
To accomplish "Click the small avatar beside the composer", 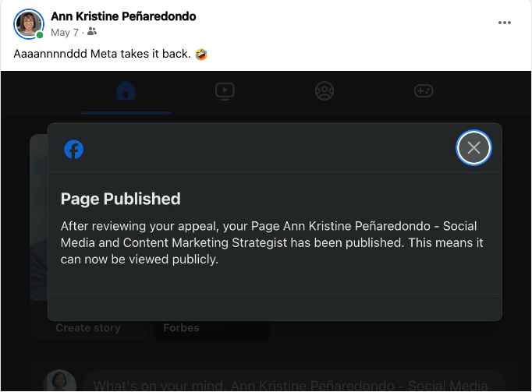I will [x=60, y=382].
